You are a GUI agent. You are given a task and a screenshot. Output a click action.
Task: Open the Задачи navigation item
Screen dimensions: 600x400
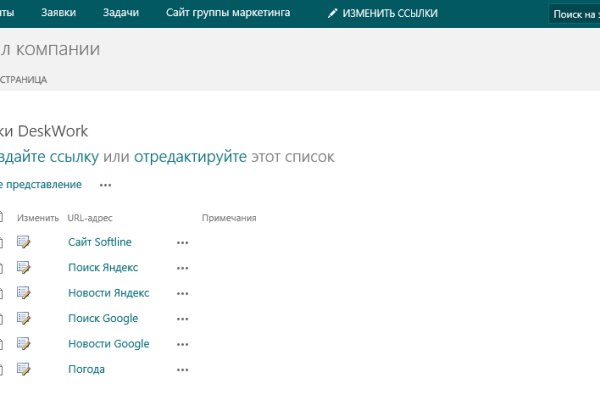point(120,13)
